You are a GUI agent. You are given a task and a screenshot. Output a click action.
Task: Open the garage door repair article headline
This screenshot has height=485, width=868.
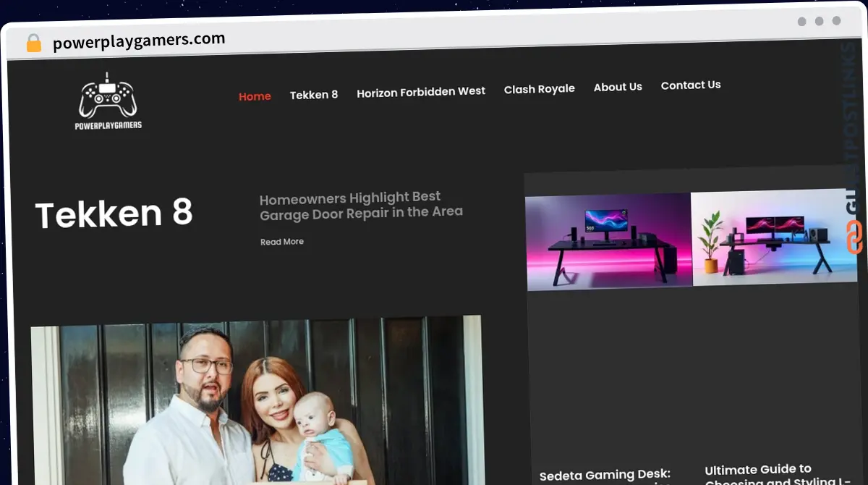pos(361,205)
